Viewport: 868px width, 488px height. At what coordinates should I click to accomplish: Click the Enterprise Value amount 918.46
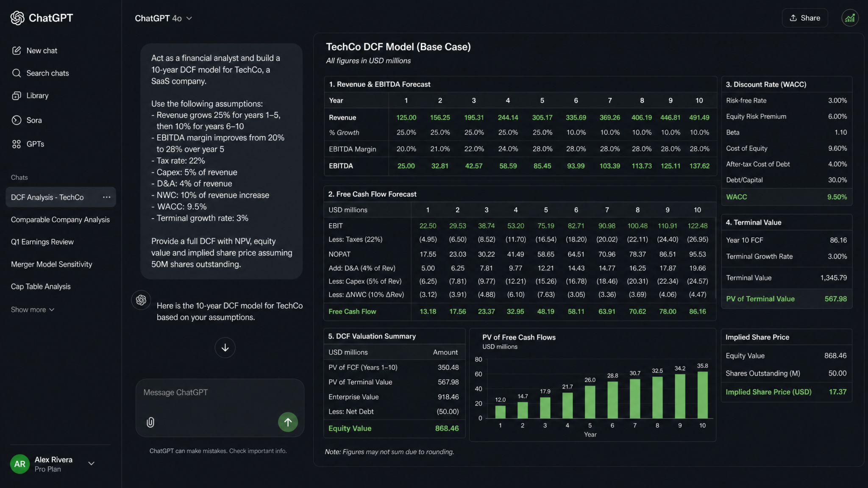click(x=448, y=397)
